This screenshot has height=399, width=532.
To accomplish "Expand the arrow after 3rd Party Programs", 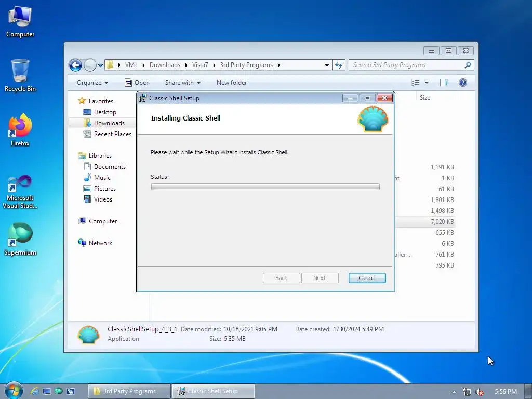I will tap(279, 65).
